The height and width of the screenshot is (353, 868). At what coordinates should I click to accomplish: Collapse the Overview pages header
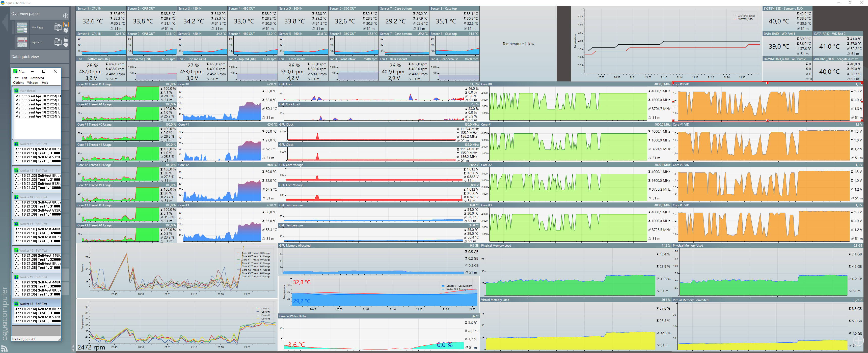point(25,13)
